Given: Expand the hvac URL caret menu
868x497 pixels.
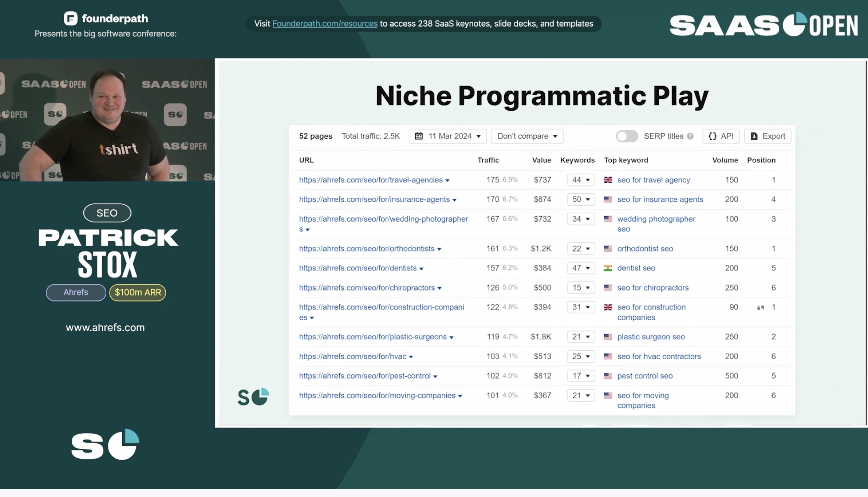Looking at the screenshot, I should pyautogui.click(x=411, y=357).
